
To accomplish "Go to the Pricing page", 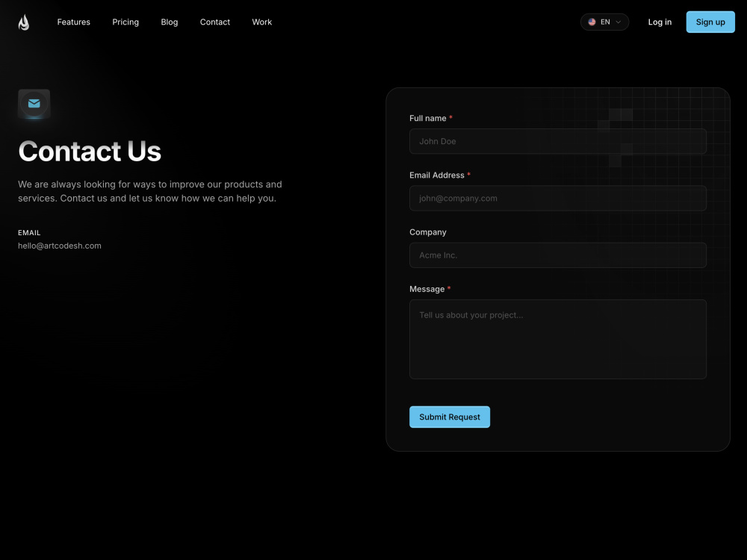I will point(125,22).
